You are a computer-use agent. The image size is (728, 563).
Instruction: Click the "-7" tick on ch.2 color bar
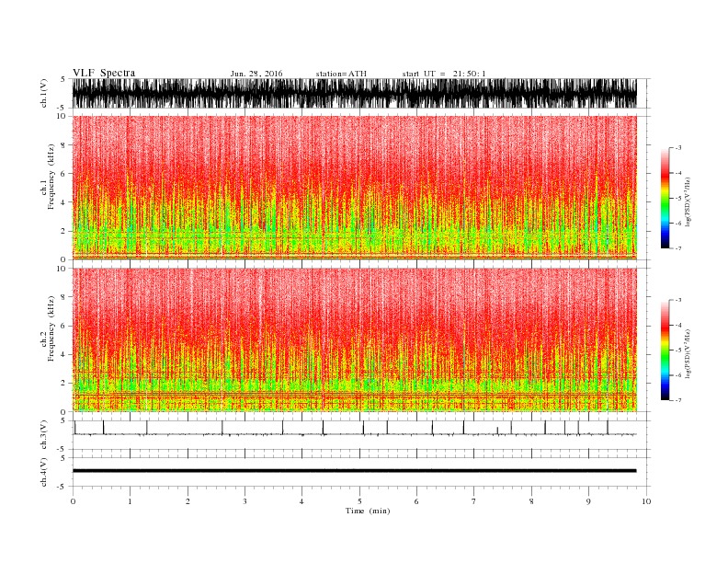(677, 400)
